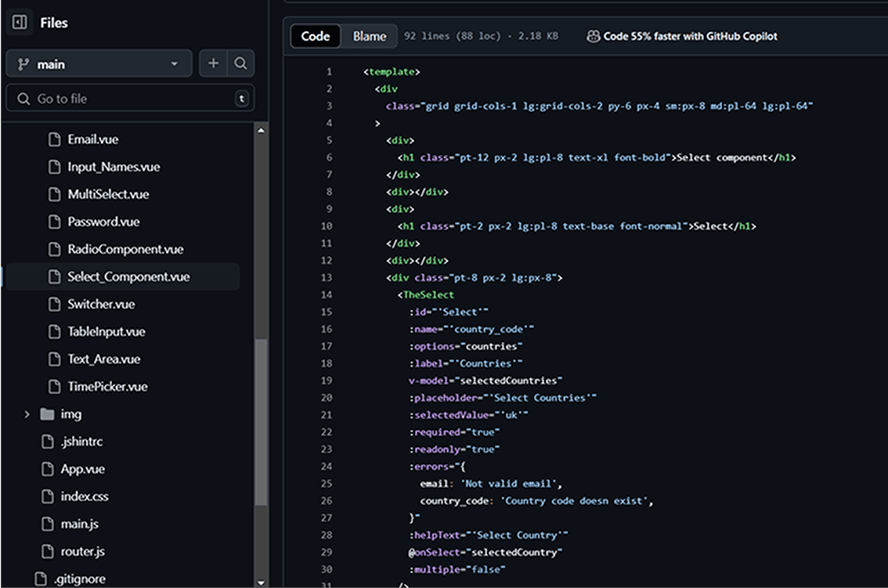
Task: Click the search files magnifier icon
Action: 240,63
